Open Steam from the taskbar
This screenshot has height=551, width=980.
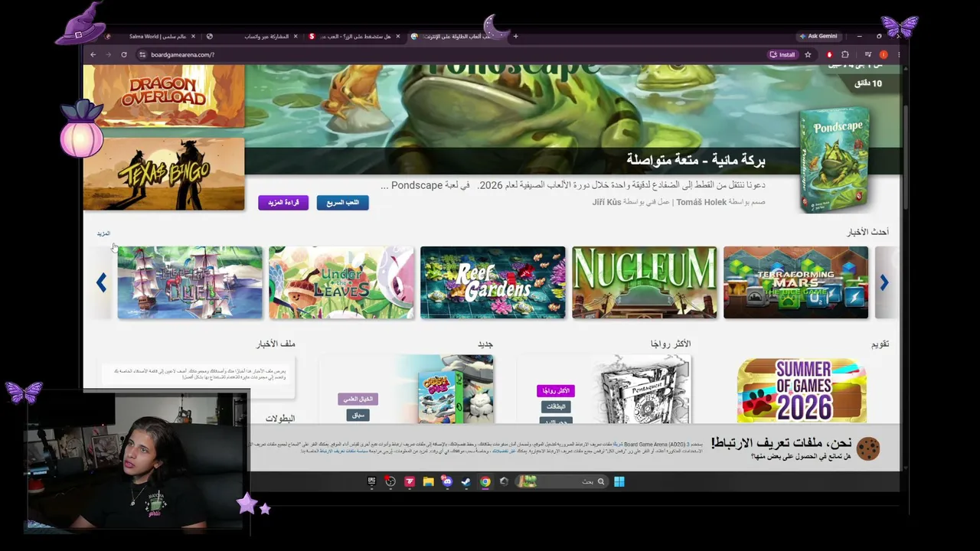466,481
